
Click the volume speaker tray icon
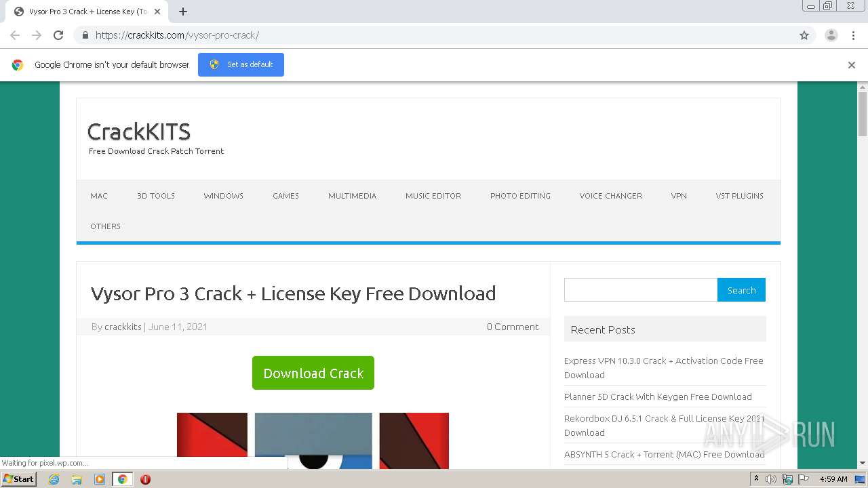tap(771, 479)
